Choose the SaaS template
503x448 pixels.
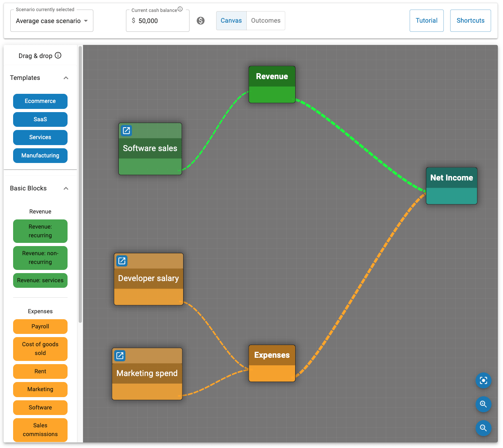coord(40,119)
